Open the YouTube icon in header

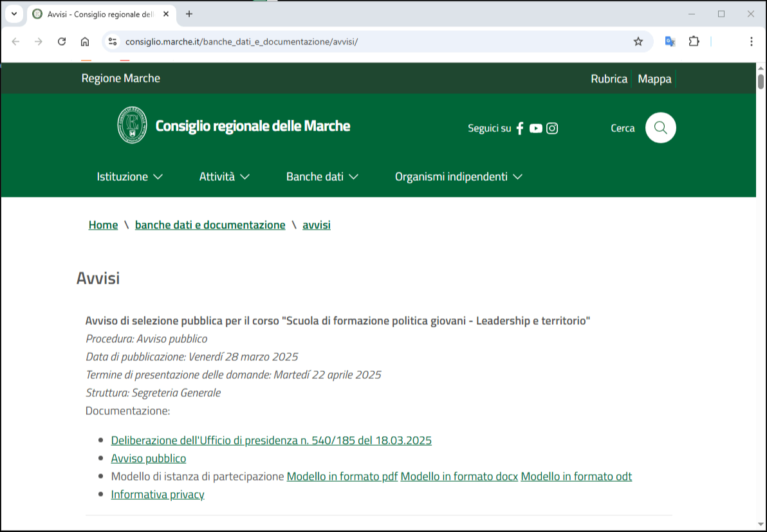(535, 128)
